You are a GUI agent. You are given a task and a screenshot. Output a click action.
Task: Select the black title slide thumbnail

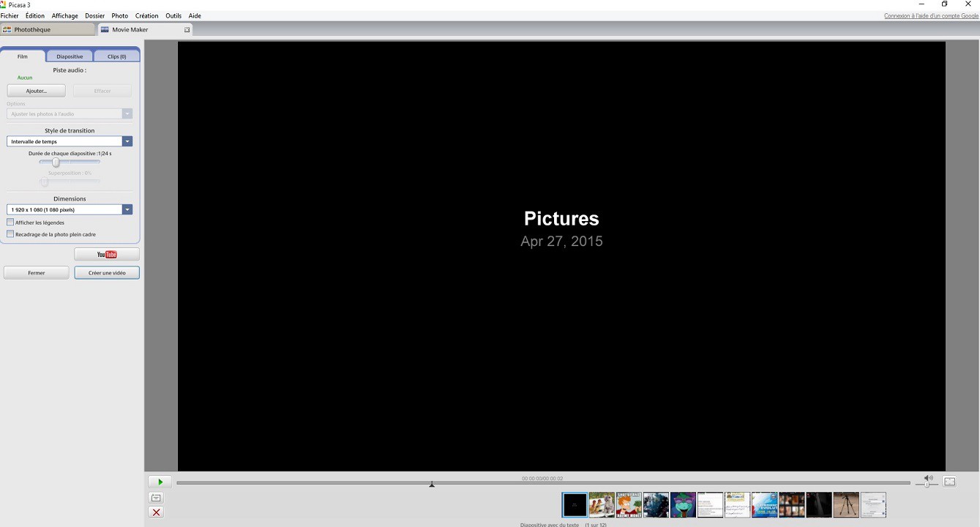click(575, 505)
